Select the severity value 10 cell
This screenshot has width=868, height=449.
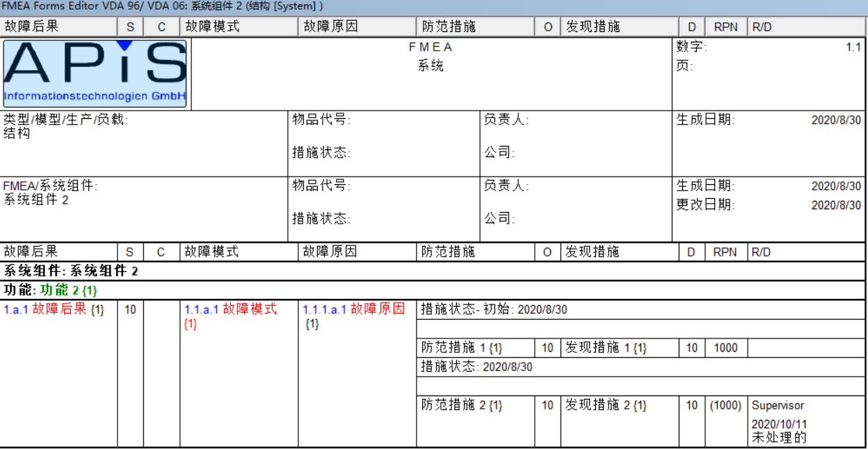tap(129, 310)
